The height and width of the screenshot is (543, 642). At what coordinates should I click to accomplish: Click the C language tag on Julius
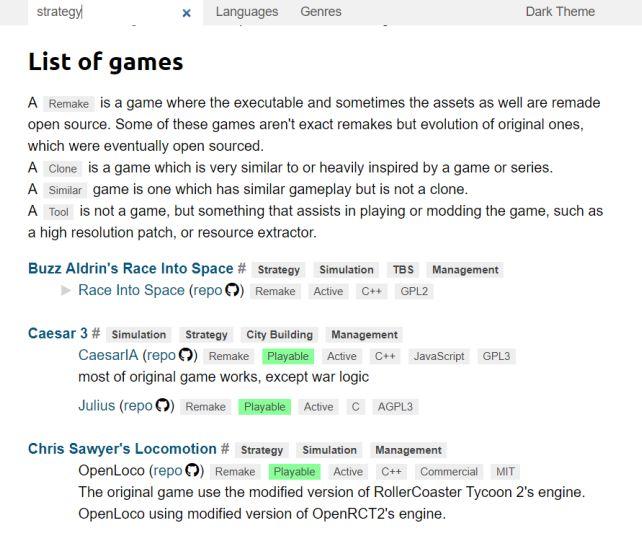[x=355, y=407]
